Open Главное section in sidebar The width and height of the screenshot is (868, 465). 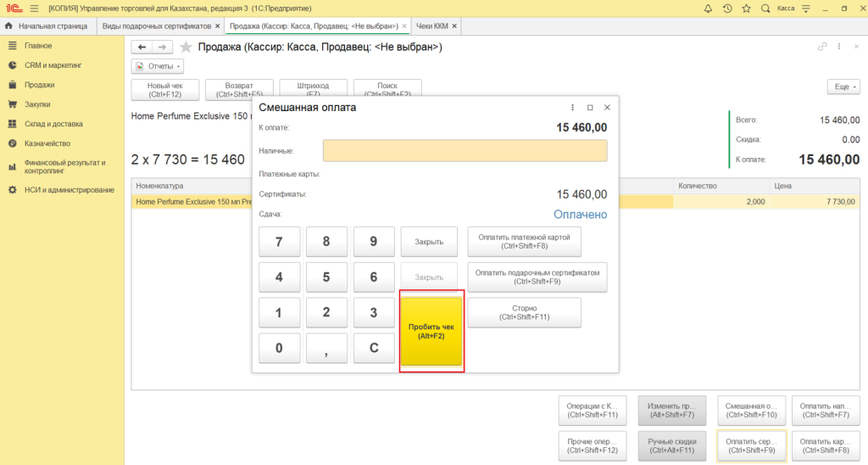38,46
